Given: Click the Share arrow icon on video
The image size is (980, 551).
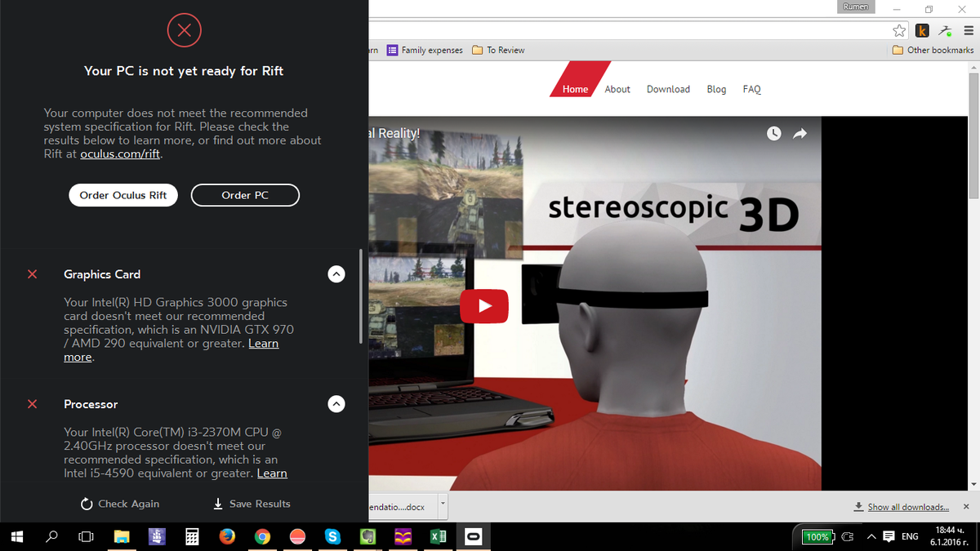Looking at the screenshot, I should (800, 133).
